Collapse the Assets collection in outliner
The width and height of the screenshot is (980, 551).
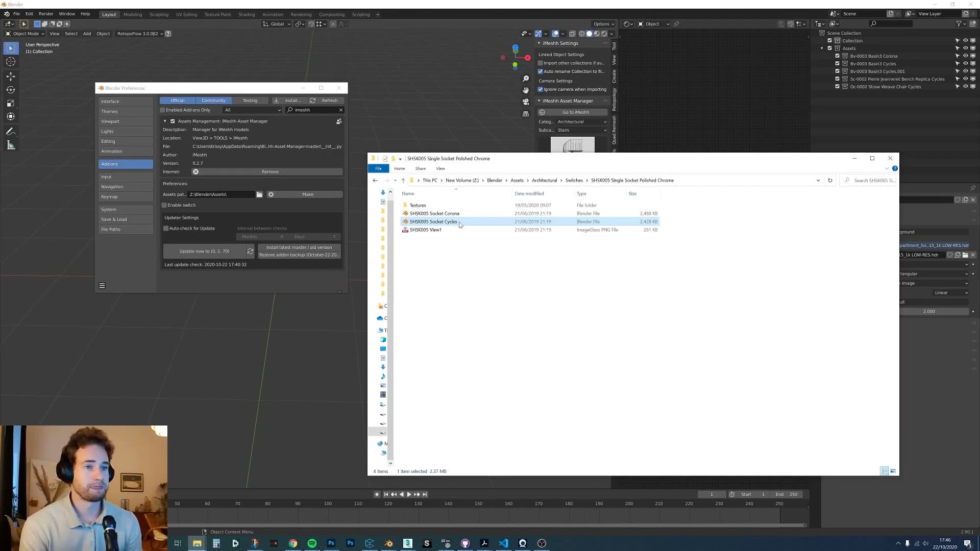click(822, 48)
